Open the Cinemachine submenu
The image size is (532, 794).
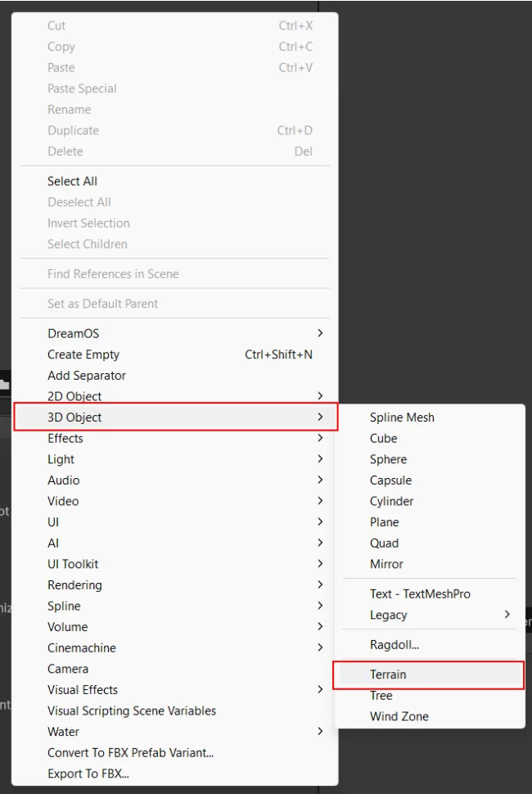tap(174, 648)
